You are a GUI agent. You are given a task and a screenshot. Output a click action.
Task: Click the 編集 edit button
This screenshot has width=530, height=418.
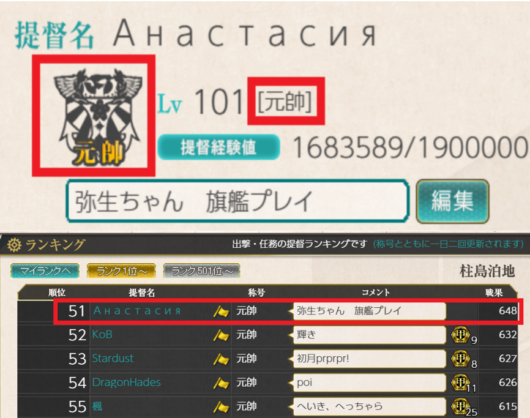[453, 201]
